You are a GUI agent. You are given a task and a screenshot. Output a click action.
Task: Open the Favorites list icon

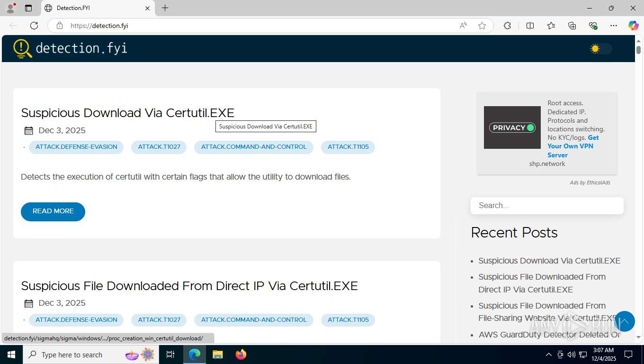coord(551,26)
